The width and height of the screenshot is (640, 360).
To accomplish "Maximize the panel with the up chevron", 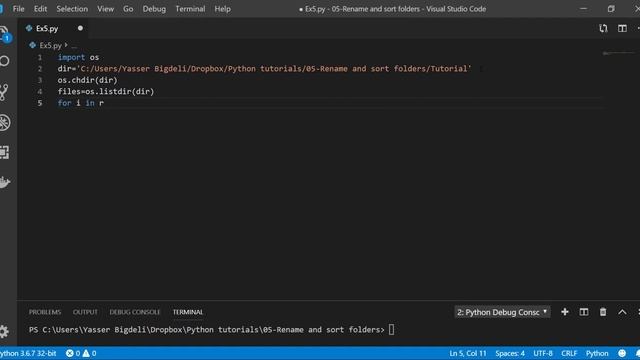I will (622, 312).
